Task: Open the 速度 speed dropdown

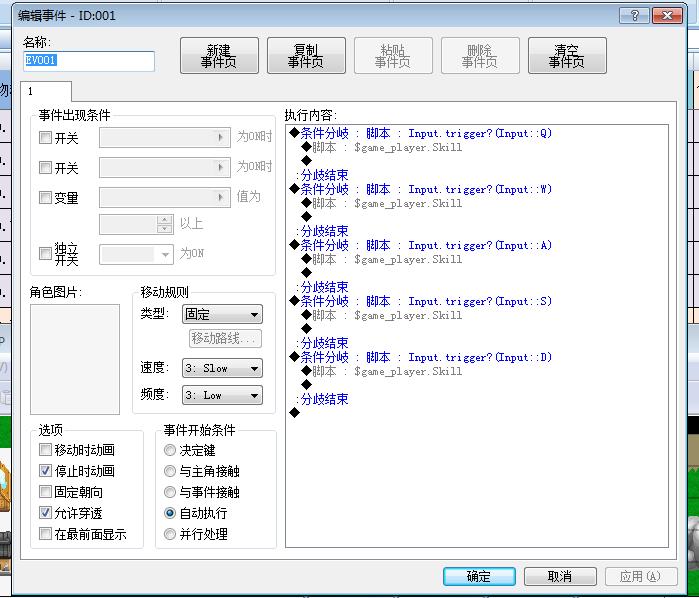Action: [222, 368]
